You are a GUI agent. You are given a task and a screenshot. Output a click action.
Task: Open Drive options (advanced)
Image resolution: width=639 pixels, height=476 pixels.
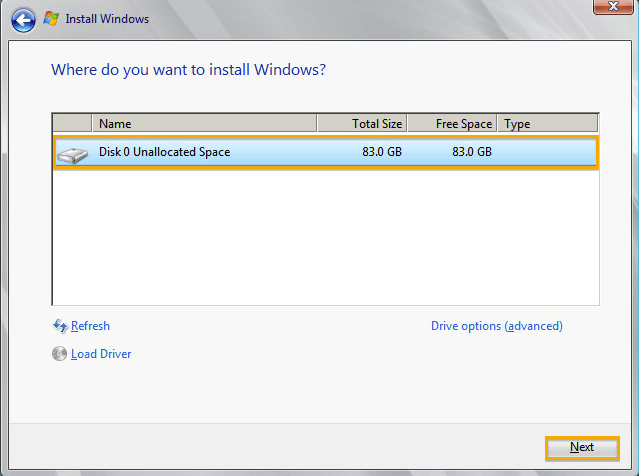[496, 326]
